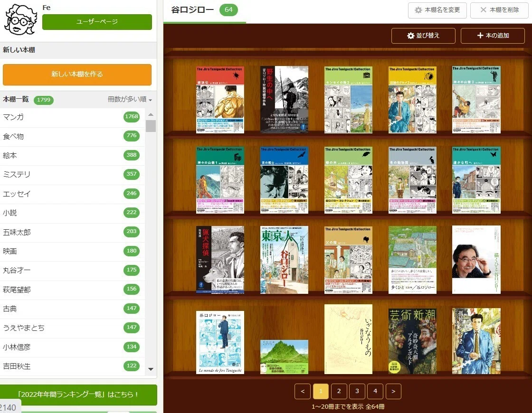Screen dimensions: 532x413
Task: Select the 絵本 bookshelf row
Action: coord(72,156)
